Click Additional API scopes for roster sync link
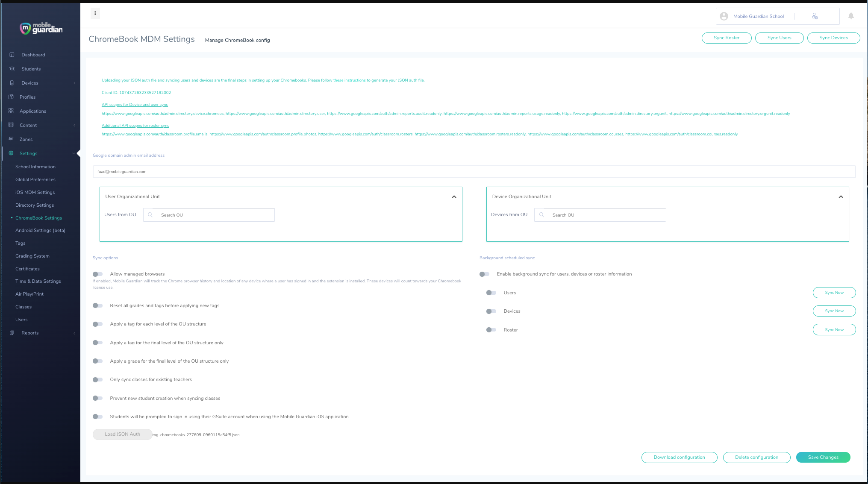The height and width of the screenshot is (484, 868). pyautogui.click(x=135, y=126)
